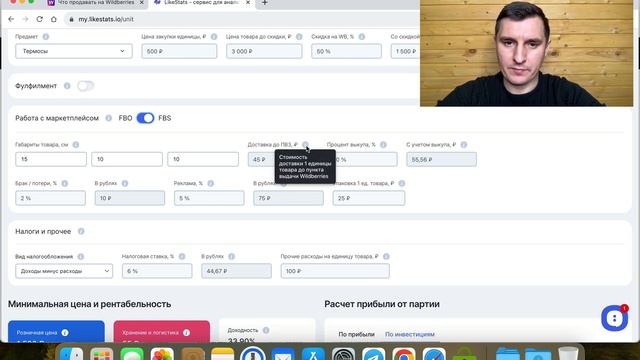Screen dimensions: 640x360
Task: Open the Предмет dropdown showing Термосы
Action: 74,51
